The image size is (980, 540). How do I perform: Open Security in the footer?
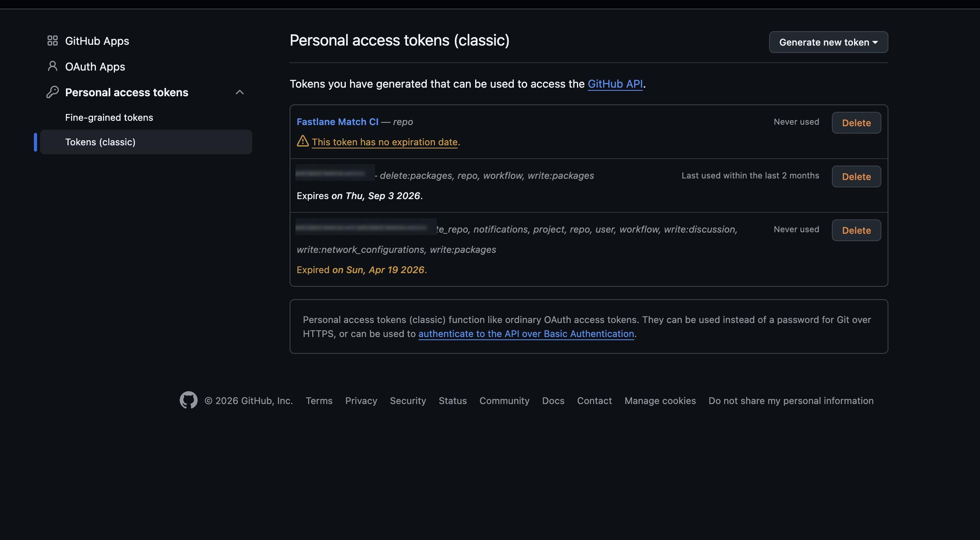pyautogui.click(x=408, y=401)
